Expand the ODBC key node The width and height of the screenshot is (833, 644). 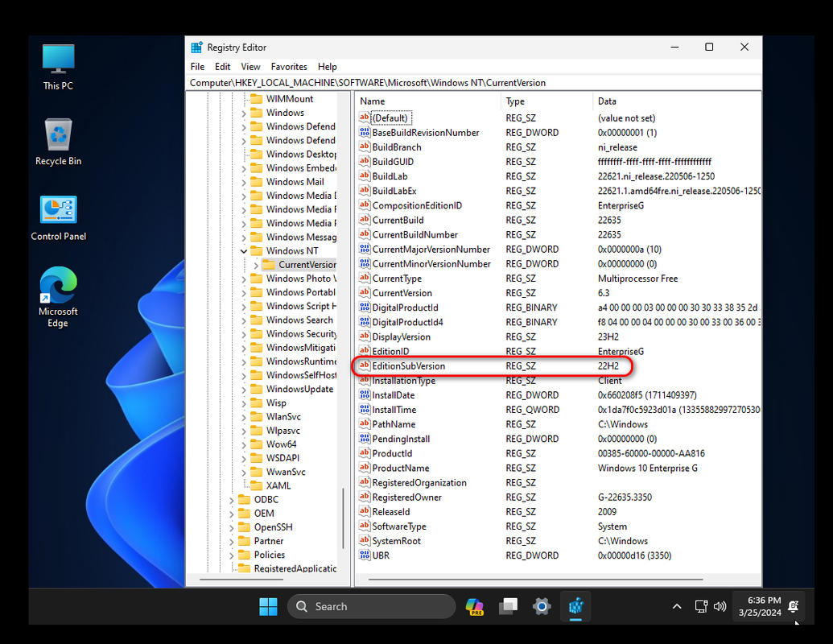232,500
